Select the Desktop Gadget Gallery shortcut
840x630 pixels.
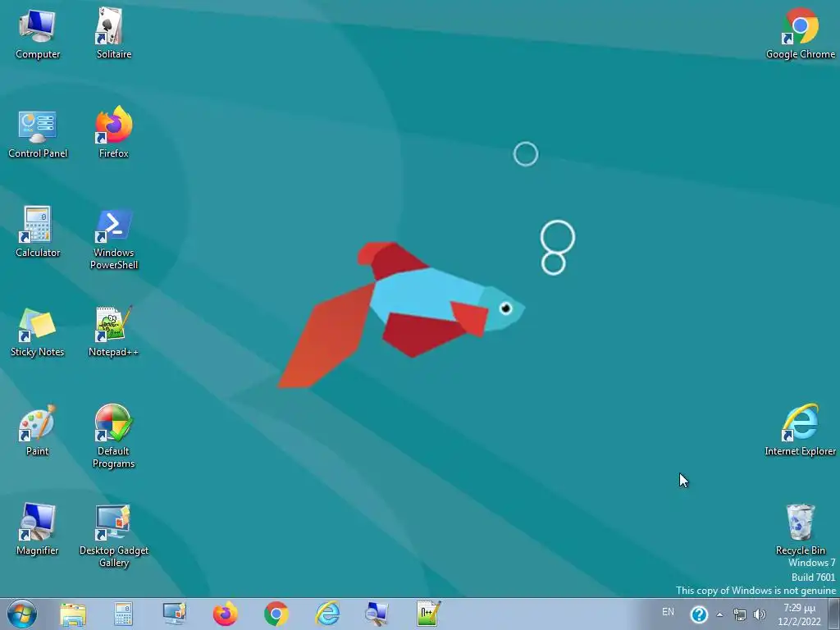point(113,536)
